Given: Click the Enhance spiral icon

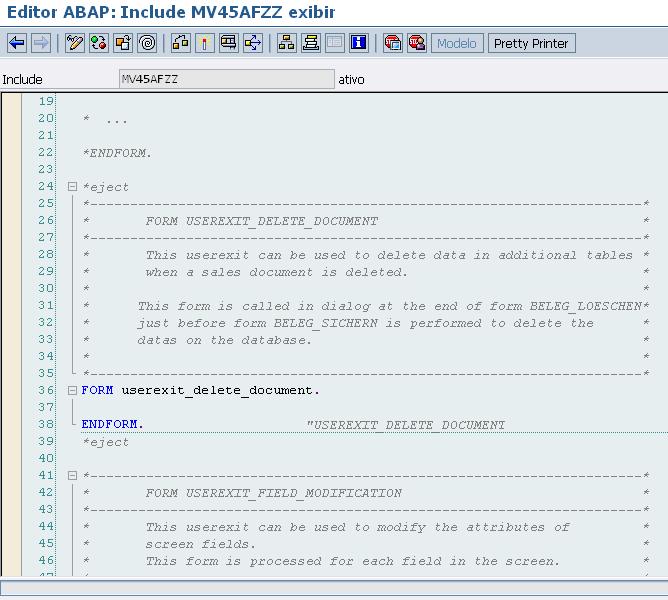Looking at the screenshot, I should tap(147, 43).
